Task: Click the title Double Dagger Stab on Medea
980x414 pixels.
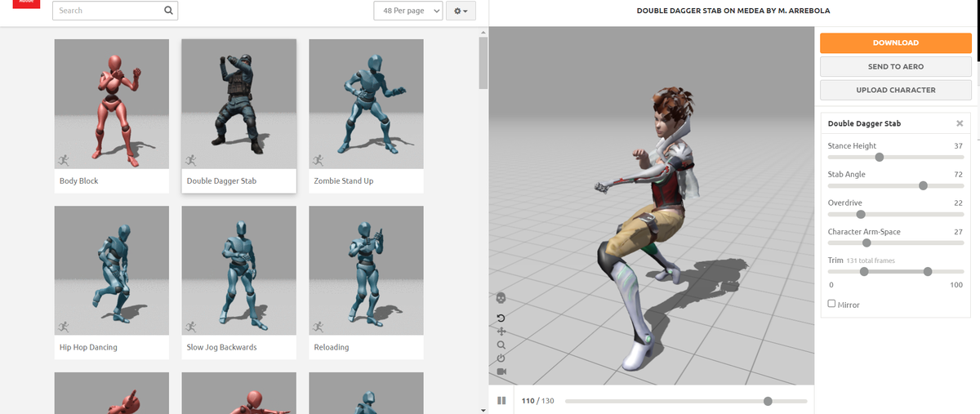Action: point(733,11)
